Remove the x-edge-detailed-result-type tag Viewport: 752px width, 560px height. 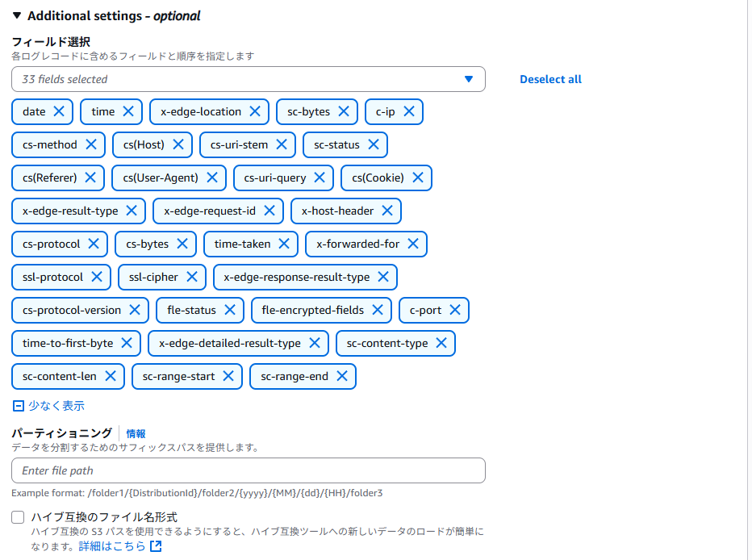point(315,343)
